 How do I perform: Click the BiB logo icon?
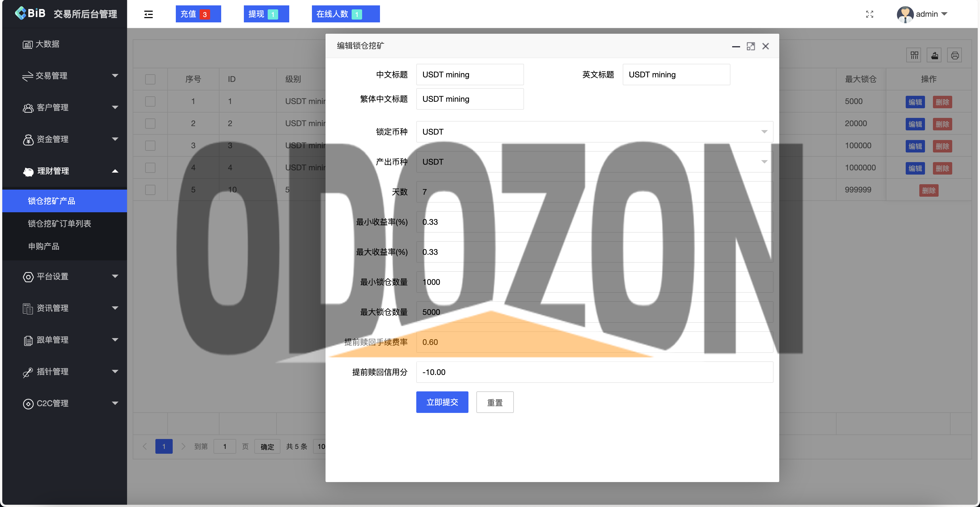click(20, 13)
